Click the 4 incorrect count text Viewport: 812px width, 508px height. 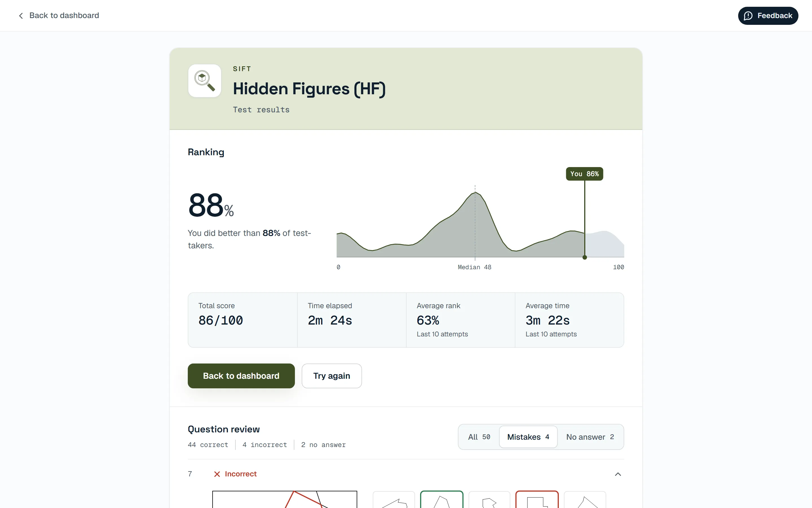point(264,445)
